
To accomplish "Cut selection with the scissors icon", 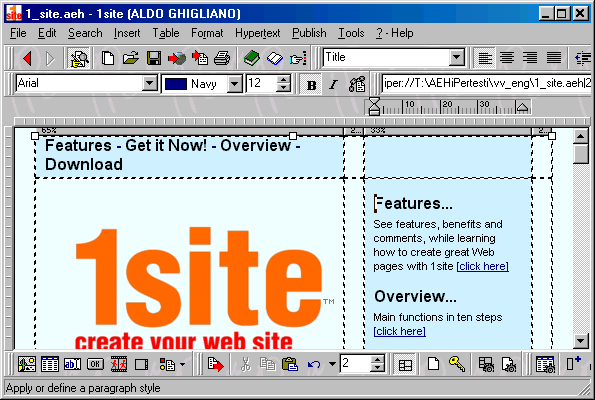I will pyautogui.click(x=246, y=364).
